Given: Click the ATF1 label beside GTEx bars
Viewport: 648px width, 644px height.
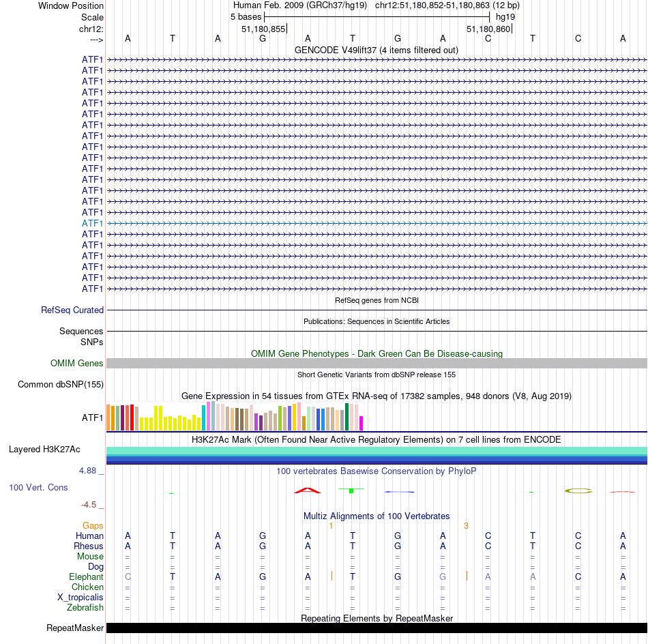Looking at the screenshot, I should (92, 418).
